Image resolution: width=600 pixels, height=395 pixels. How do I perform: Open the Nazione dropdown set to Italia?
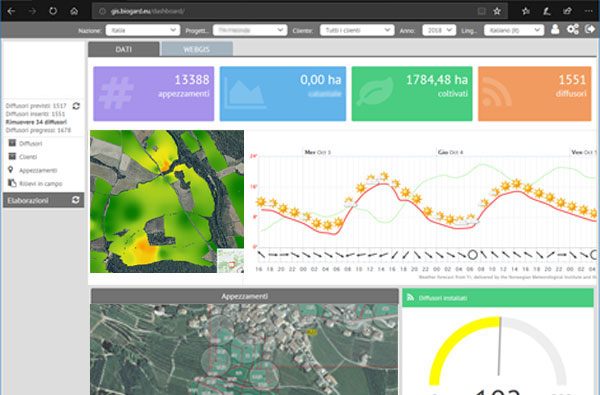click(143, 30)
